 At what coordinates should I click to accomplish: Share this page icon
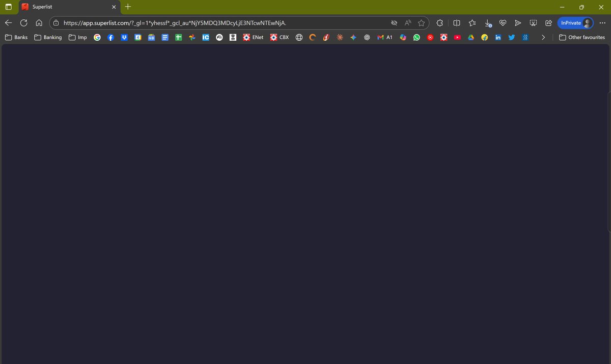click(x=548, y=23)
